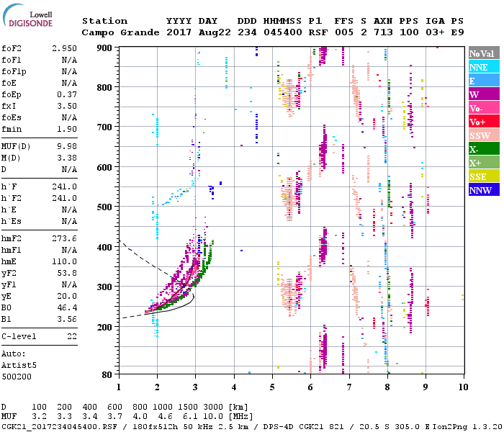
Task: Choose the red Vo+ legend swatch
Action: tap(484, 122)
